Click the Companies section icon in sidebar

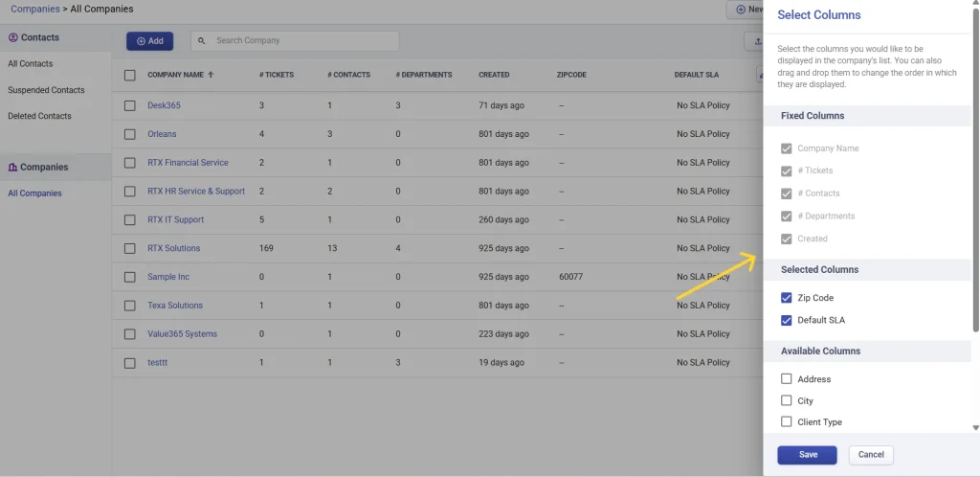13,167
